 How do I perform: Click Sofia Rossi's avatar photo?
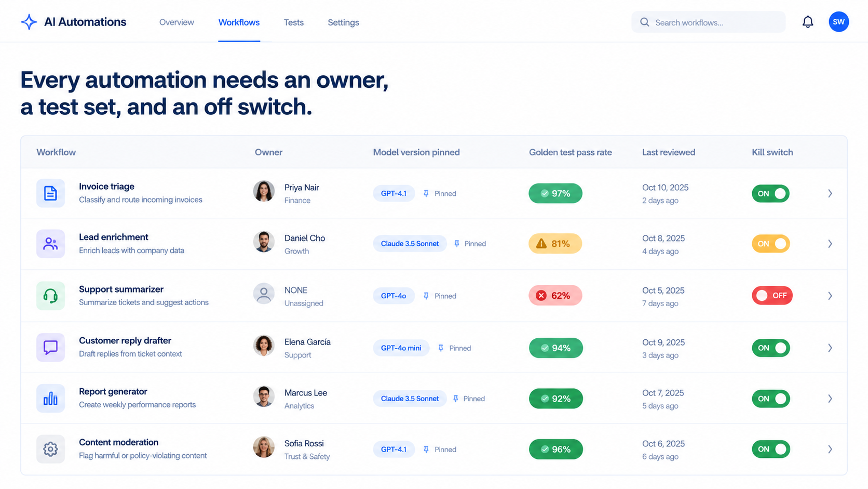tap(264, 447)
